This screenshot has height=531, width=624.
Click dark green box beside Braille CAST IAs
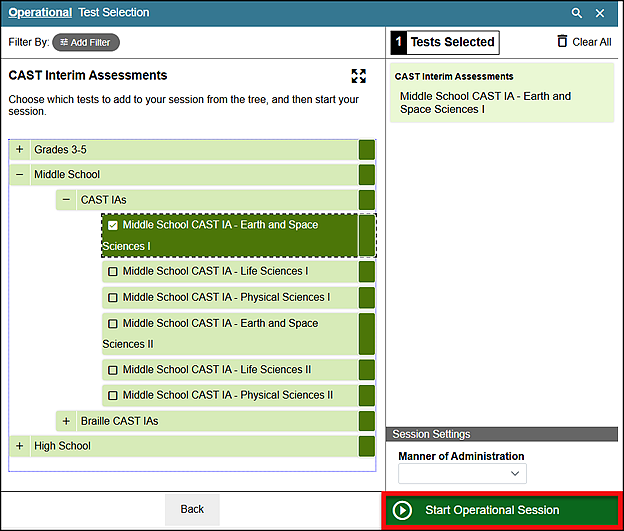click(x=367, y=421)
